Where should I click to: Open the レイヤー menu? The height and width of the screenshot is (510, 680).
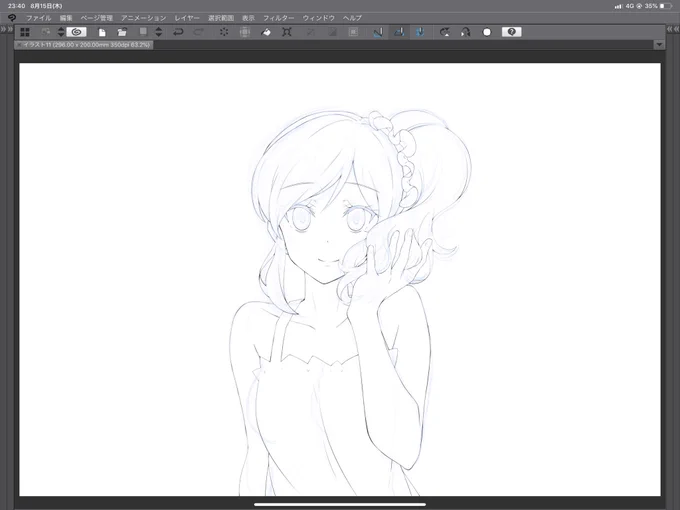(187, 18)
